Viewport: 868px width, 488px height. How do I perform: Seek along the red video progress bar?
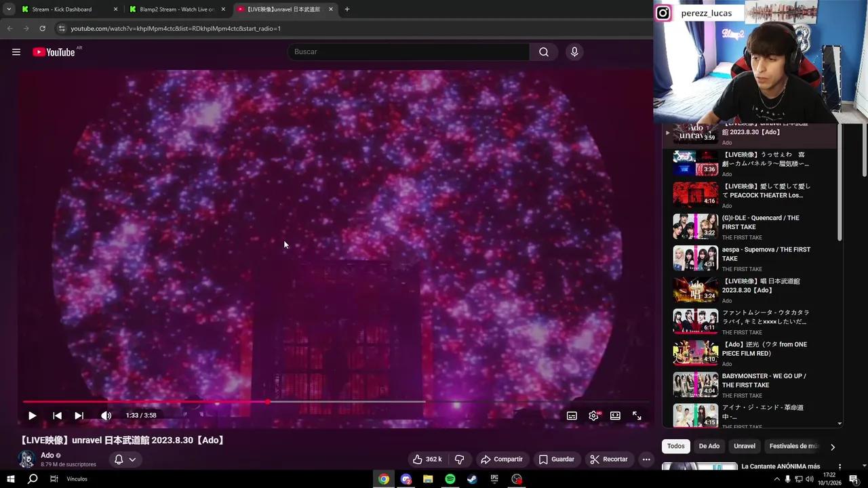[336, 402]
